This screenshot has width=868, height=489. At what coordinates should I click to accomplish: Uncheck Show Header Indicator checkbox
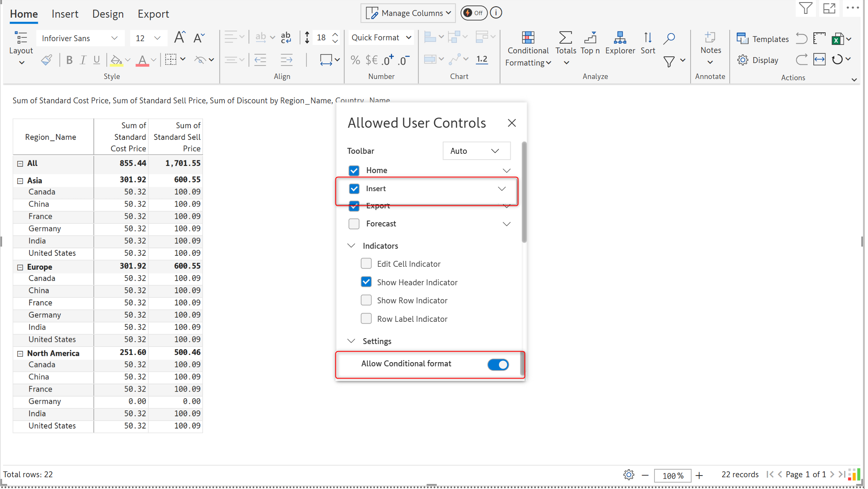tap(366, 282)
